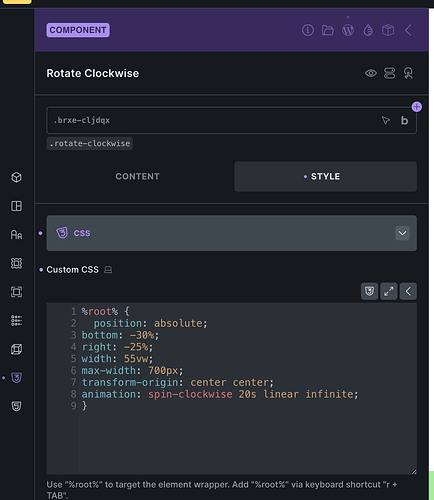Click the pointer cursor icon in selector field
The width and height of the screenshot is (434, 500).
pyautogui.click(x=386, y=120)
